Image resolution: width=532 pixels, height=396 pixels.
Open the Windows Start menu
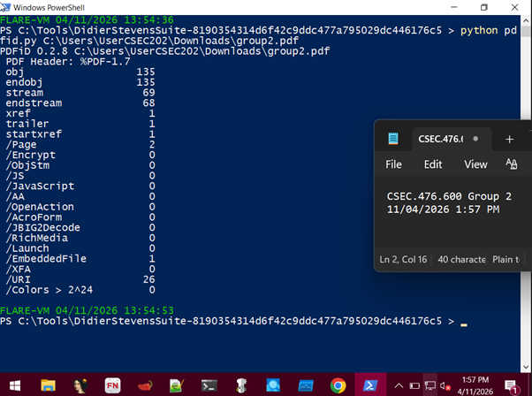click(15, 385)
